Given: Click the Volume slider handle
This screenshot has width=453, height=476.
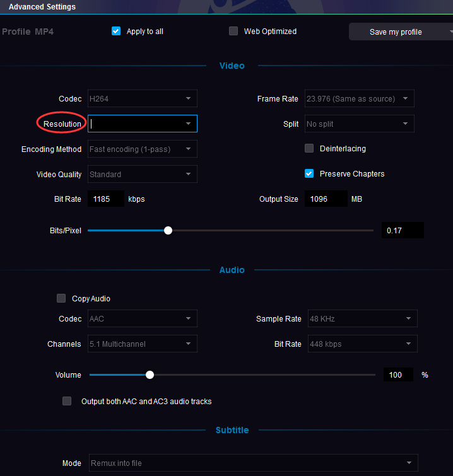Looking at the screenshot, I should [150, 374].
